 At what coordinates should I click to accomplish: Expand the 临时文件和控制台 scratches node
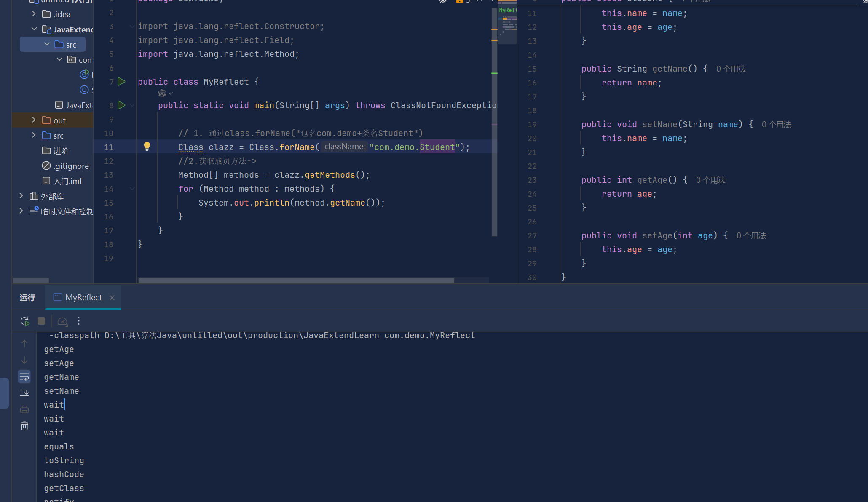tap(21, 211)
